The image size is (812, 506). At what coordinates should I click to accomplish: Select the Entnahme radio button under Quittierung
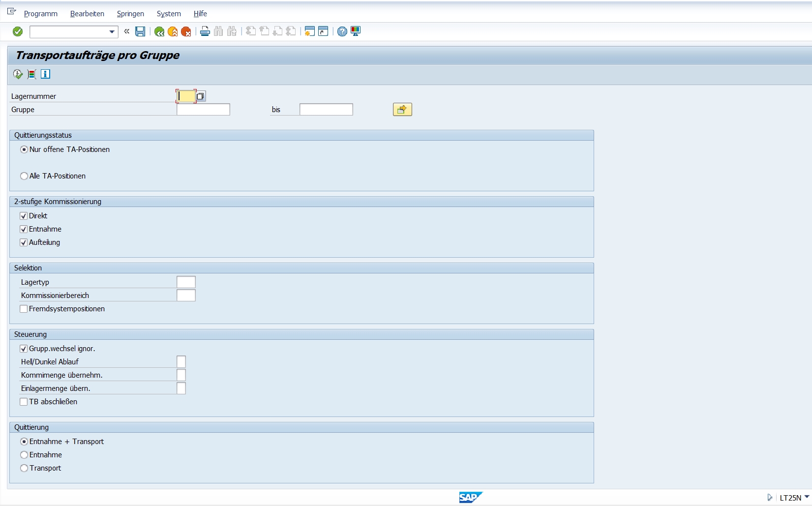point(24,455)
